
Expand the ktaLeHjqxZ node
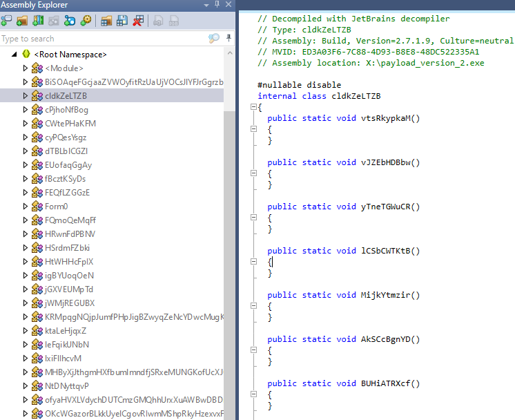pyautogui.click(x=26, y=330)
